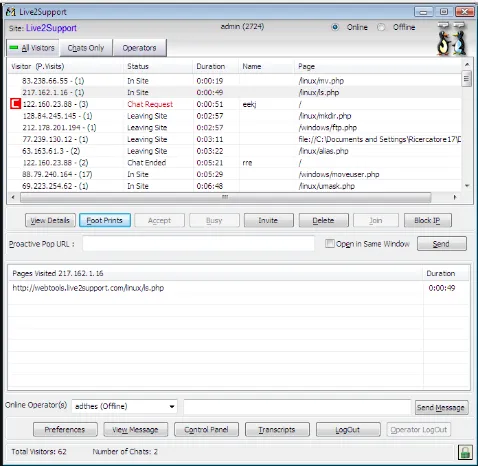Screen dimensions: 478x466
Task: Select the Offline radio button
Action: click(381, 27)
